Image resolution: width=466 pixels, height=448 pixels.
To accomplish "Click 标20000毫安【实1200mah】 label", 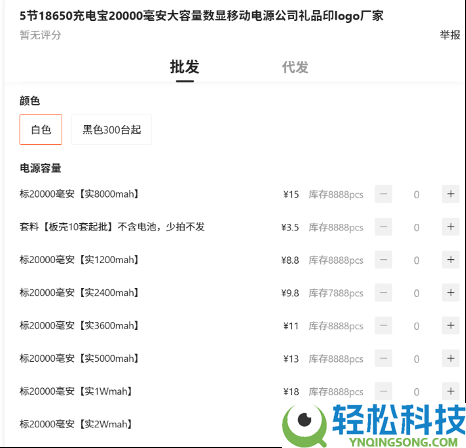I will tap(79, 259).
